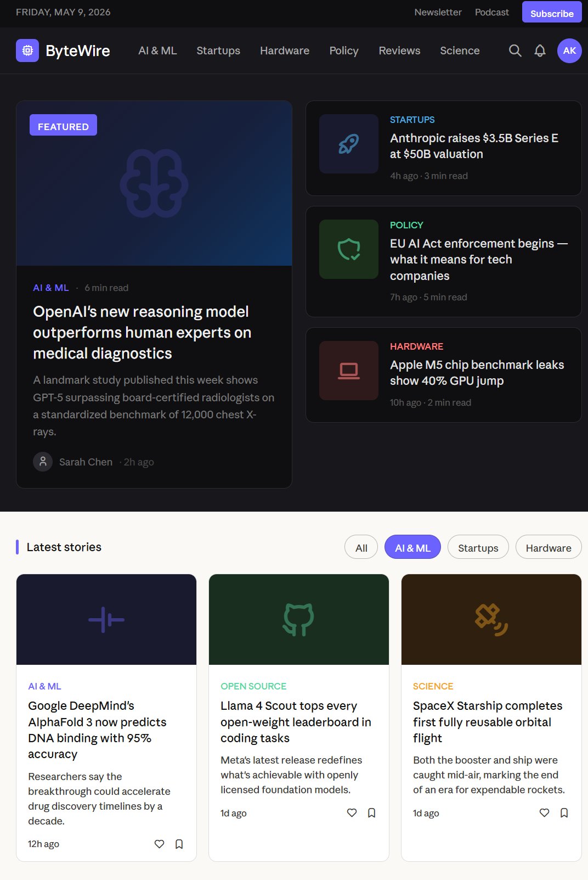Click the '12h ago' timestamp
Screen dimensions: 588x880
43,844
